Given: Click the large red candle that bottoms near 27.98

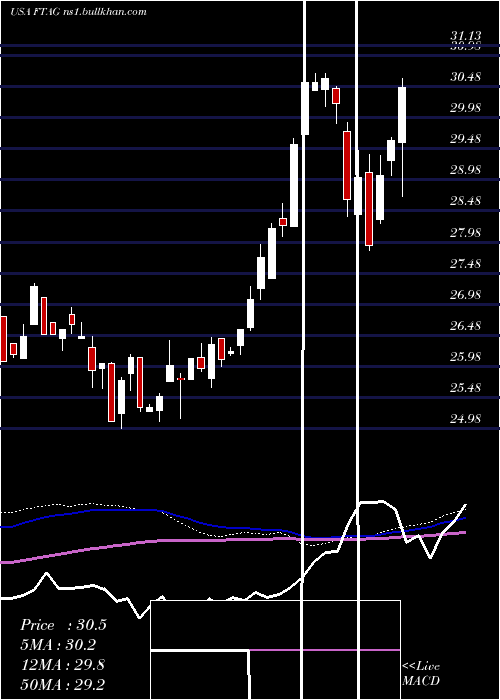Looking at the screenshot, I should [369, 208].
